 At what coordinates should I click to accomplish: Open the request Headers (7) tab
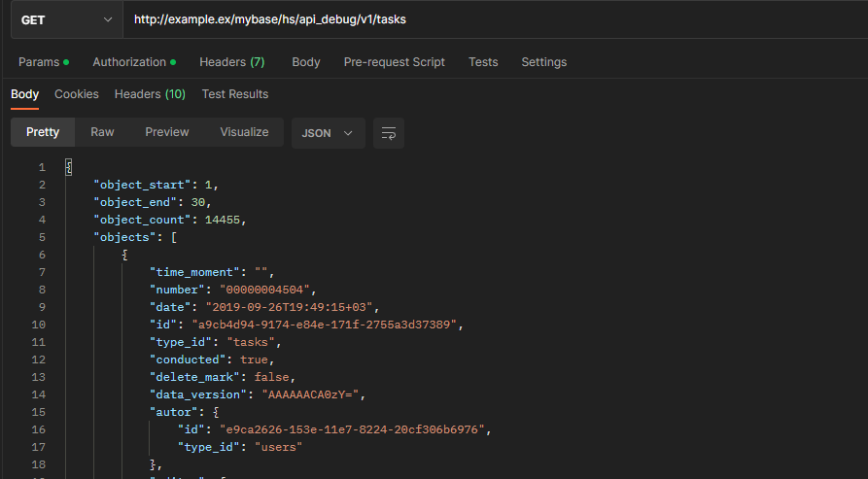tap(231, 62)
